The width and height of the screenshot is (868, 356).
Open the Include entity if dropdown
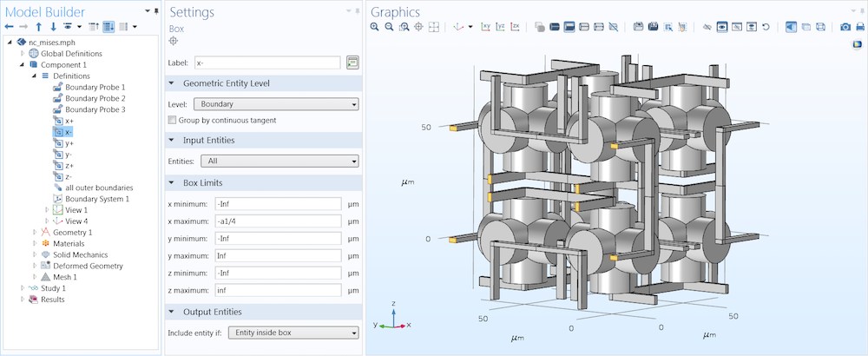point(292,333)
